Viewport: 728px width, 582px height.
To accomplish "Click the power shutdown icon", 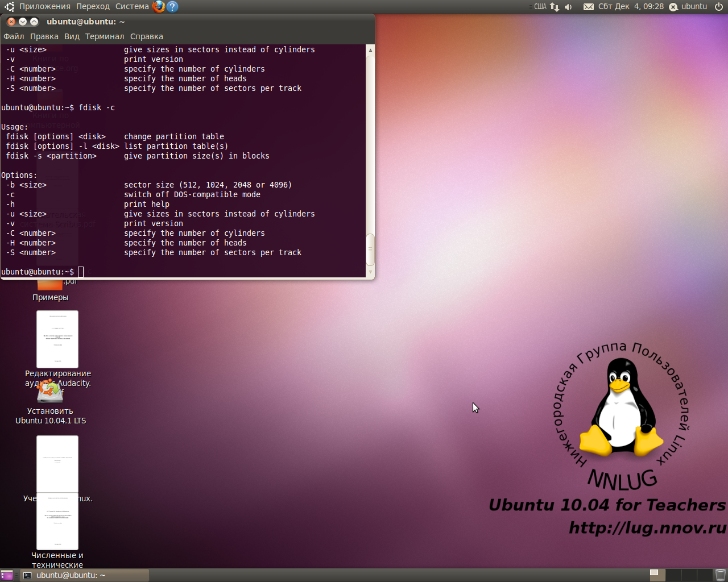I will [x=719, y=7].
